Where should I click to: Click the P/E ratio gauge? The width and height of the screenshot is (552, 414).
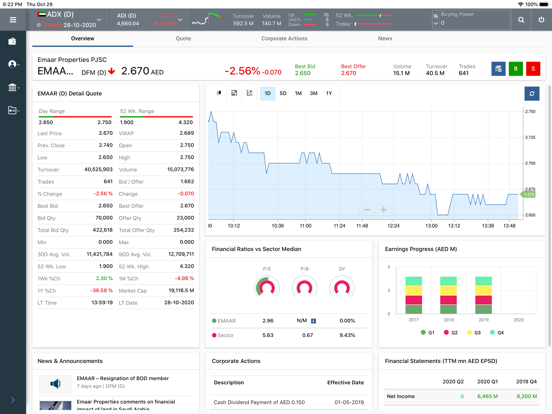(x=267, y=287)
